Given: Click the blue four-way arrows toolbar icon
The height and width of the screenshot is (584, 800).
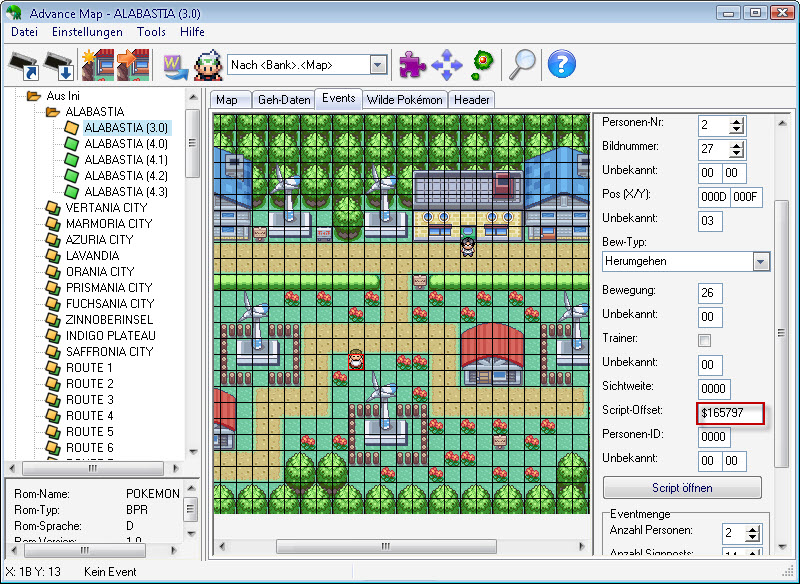Looking at the screenshot, I should 446,65.
